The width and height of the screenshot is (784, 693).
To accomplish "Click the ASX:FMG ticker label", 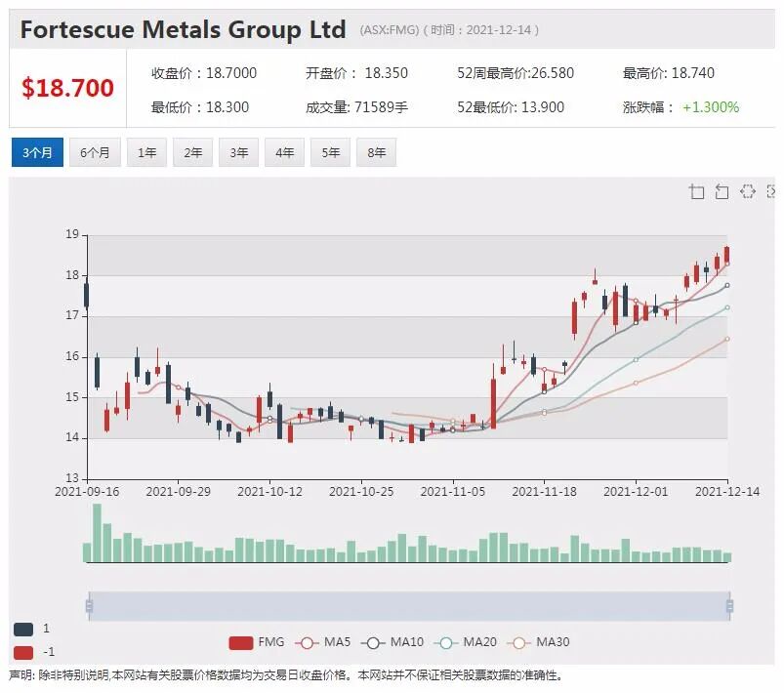I will [x=390, y=30].
